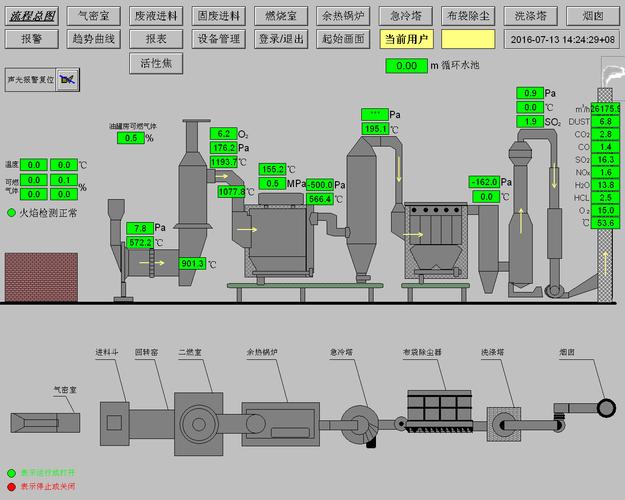Click the scrubber SO₂ reading 1.9

[x=530, y=122]
